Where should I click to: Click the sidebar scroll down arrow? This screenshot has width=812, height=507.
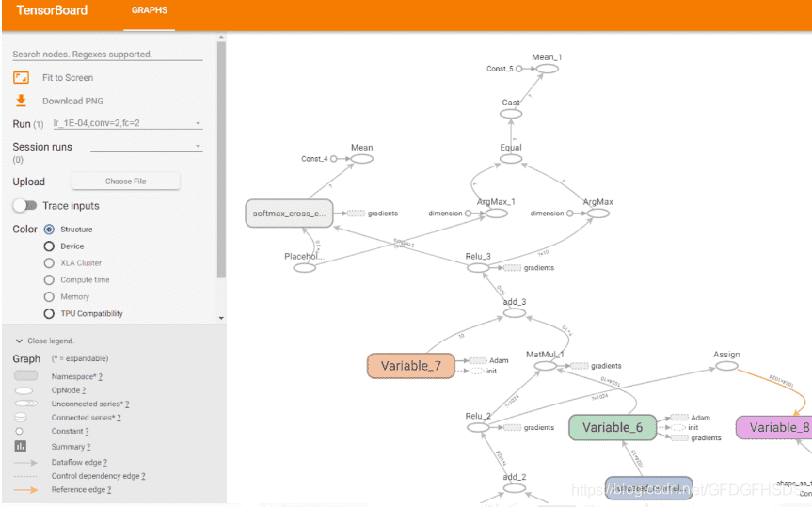pyautogui.click(x=222, y=318)
